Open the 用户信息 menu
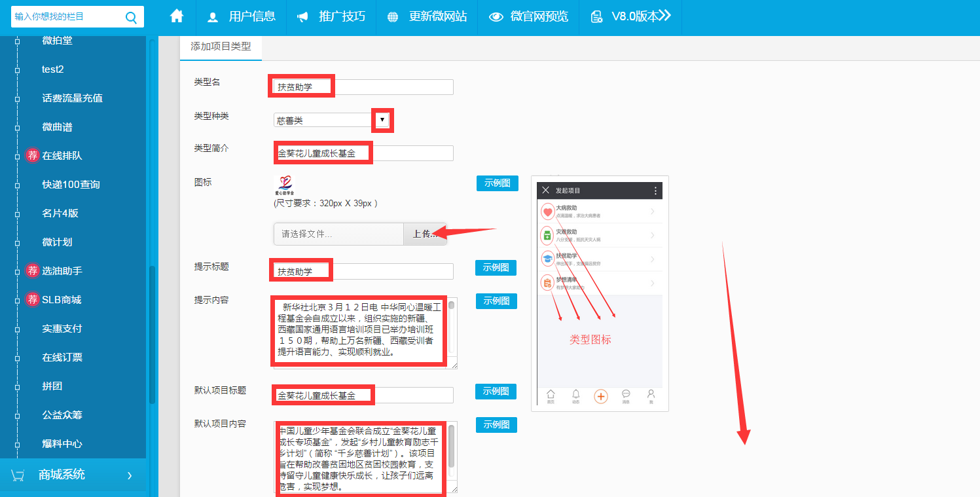980x497 pixels. point(241,17)
